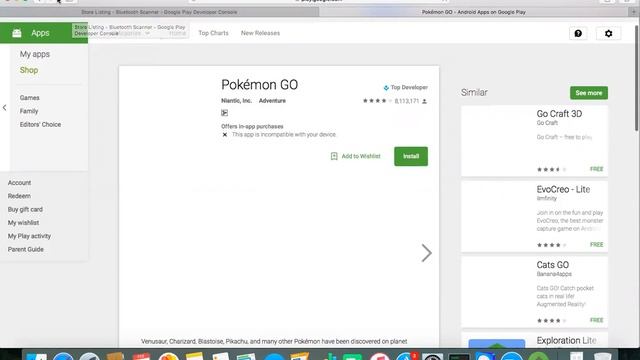
Task: Switch to Top Charts tab
Action: [x=213, y=33]
